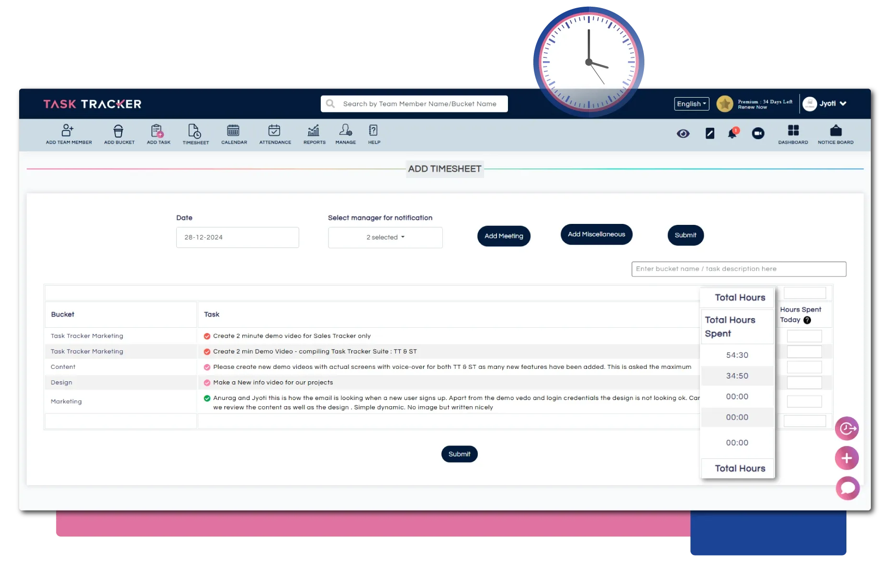Screen dimensions: 890x588
Task: Toggle the eye visibility icon
Action: 683,133
